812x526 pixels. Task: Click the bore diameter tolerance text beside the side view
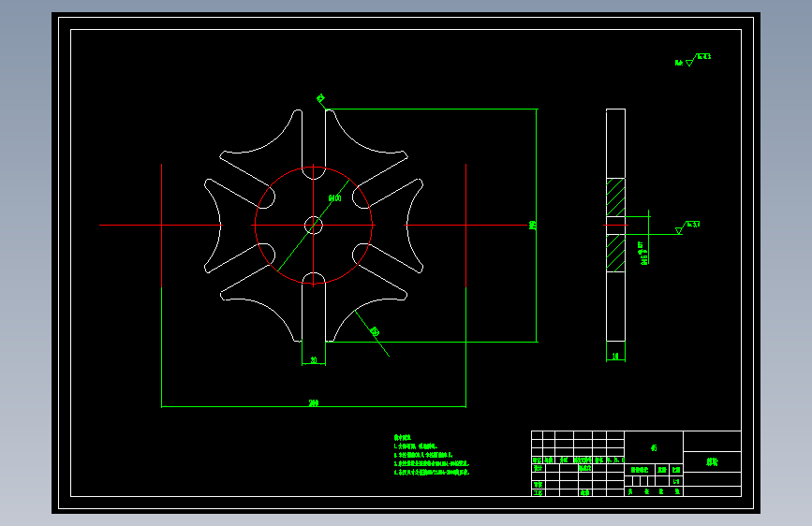(x=644, y=253)
